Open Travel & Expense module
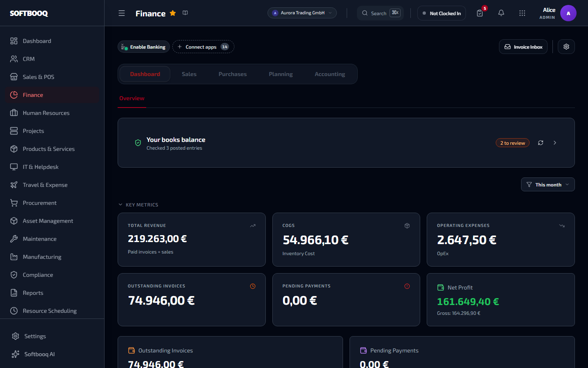The image size is (588, 368). point(52,185)
